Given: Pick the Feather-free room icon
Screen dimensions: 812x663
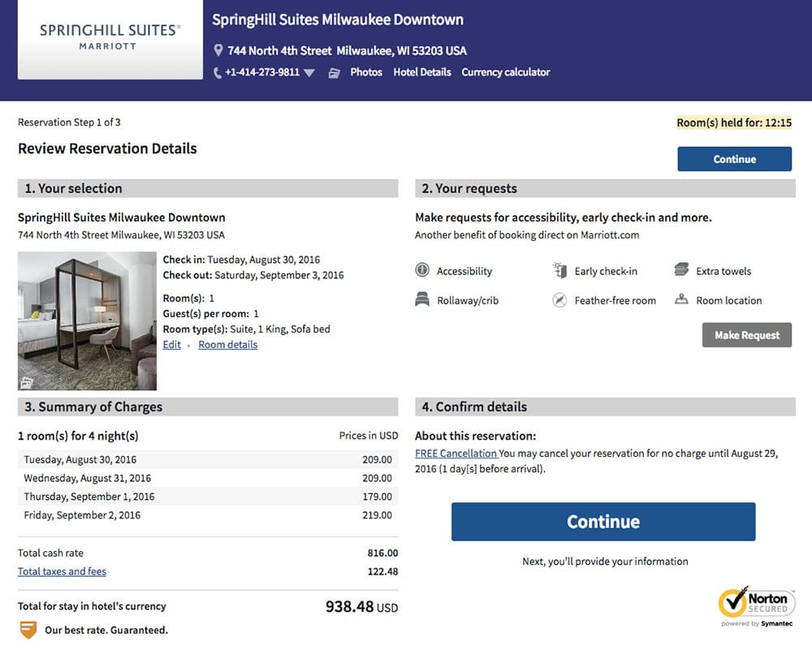Looking at the screenshot, I should [559, 299].
